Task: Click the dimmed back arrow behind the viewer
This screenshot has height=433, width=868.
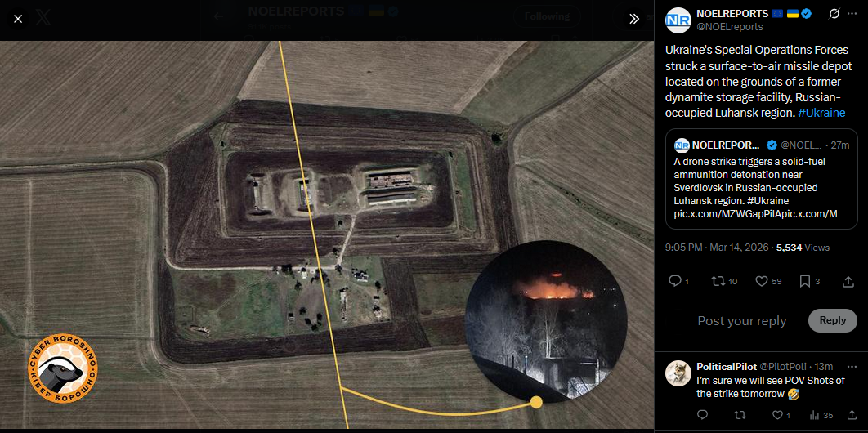Action: [219, 16]
